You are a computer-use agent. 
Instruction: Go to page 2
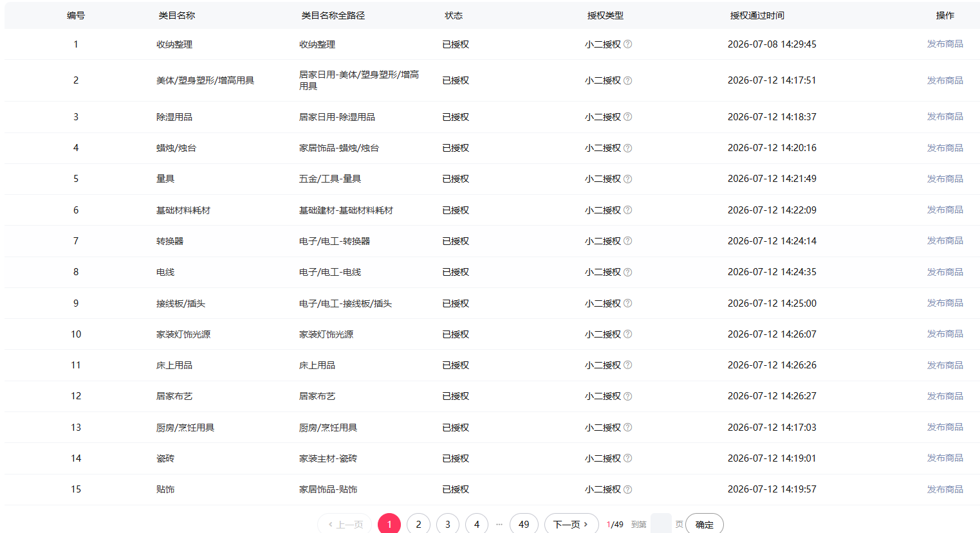pyautogui.click(x=418, y=524)
